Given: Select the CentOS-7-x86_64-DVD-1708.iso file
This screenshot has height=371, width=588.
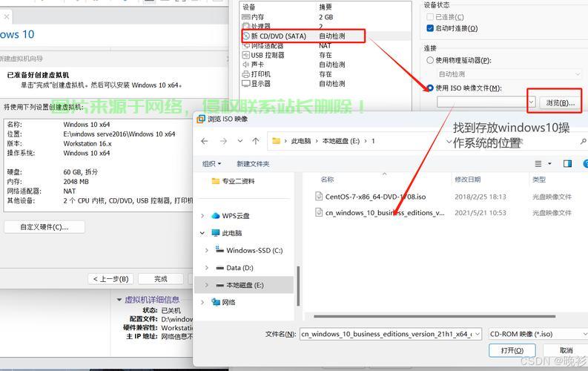Looking at the screenshot, I should 375,197.
